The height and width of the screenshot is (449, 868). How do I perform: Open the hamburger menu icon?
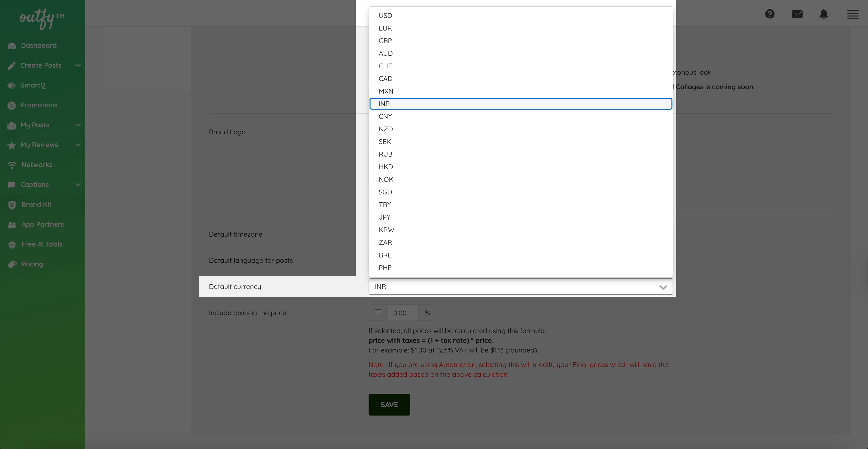852,15
